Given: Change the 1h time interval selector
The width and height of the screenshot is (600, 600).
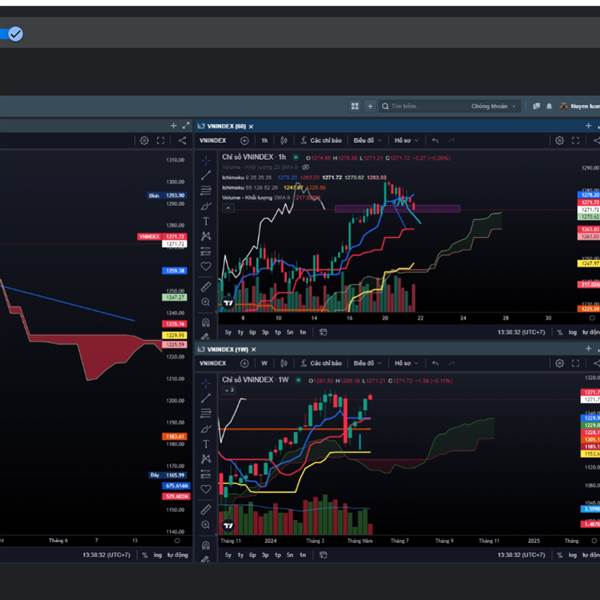Looking at the screenshot, I should pos(264,140).
